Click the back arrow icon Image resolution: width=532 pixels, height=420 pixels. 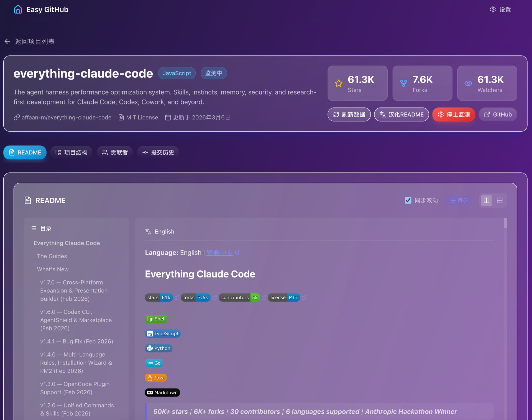[7, 41]
